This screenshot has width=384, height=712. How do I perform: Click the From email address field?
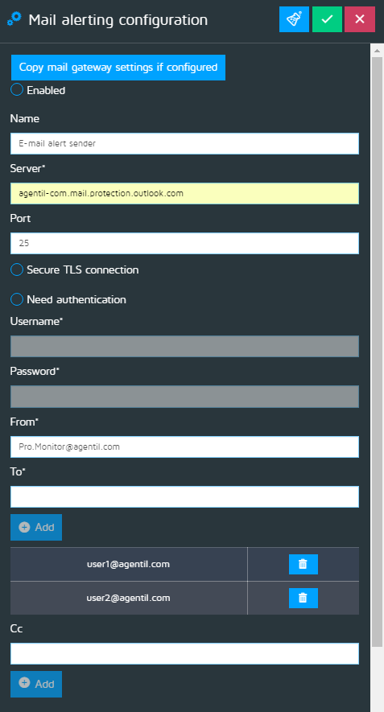pos(185,447)
